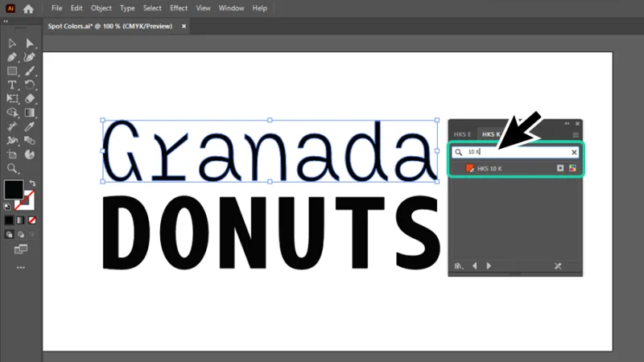Open the Select menu
The width and height of the screenshot is (644, 362).
point(152,8)
